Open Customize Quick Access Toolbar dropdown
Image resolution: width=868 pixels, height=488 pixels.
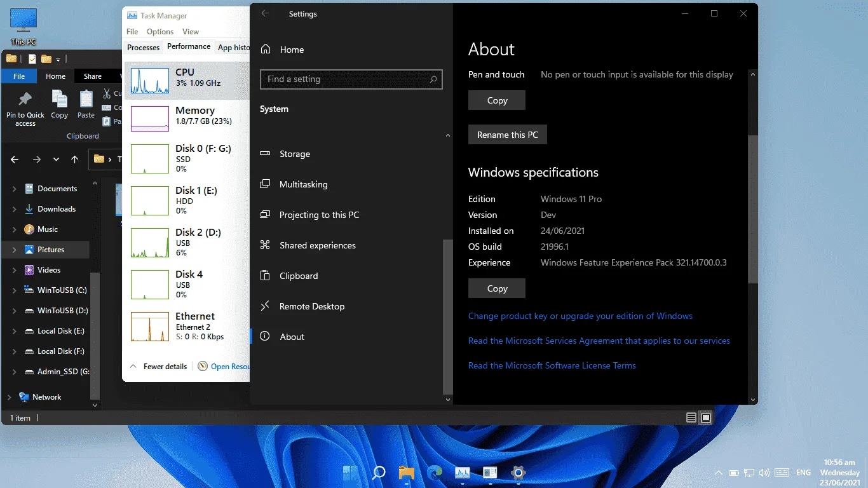58,59
